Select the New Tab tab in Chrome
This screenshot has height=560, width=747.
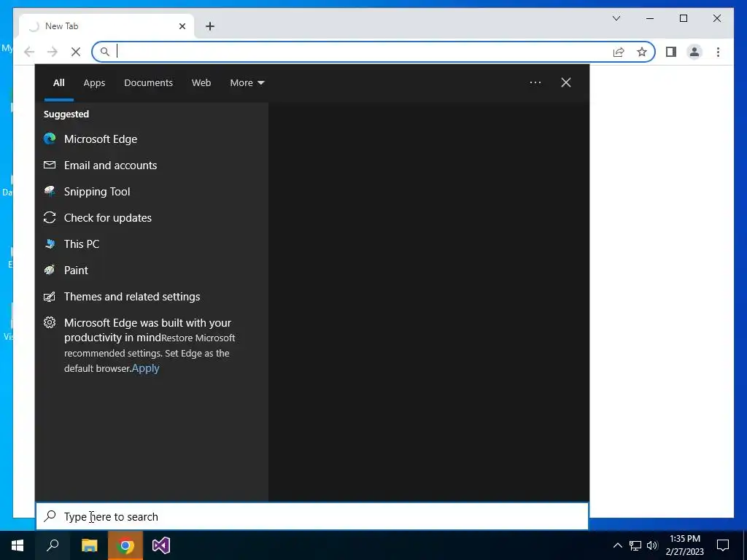107,26
